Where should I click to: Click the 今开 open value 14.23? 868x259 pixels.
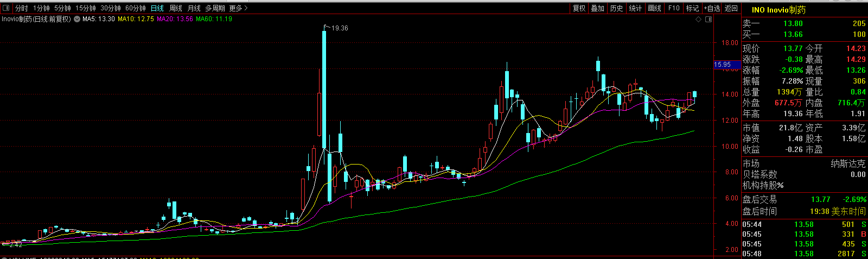pos(856,48)
